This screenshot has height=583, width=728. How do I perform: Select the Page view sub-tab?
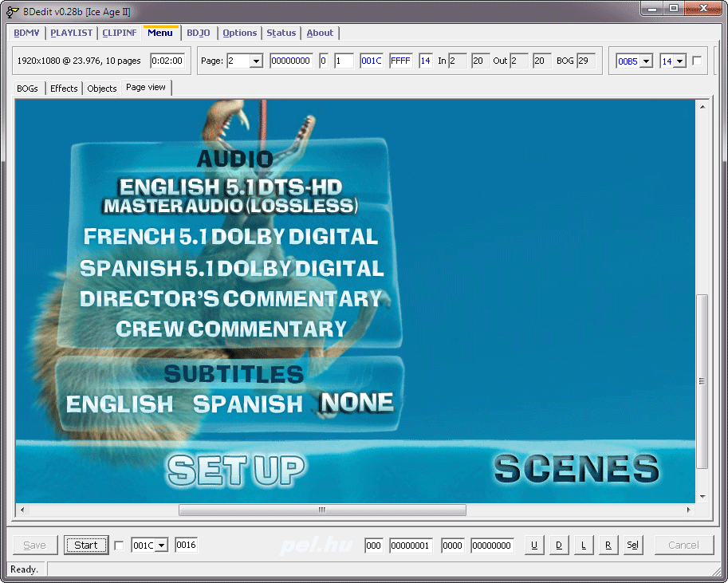[146, 88]
